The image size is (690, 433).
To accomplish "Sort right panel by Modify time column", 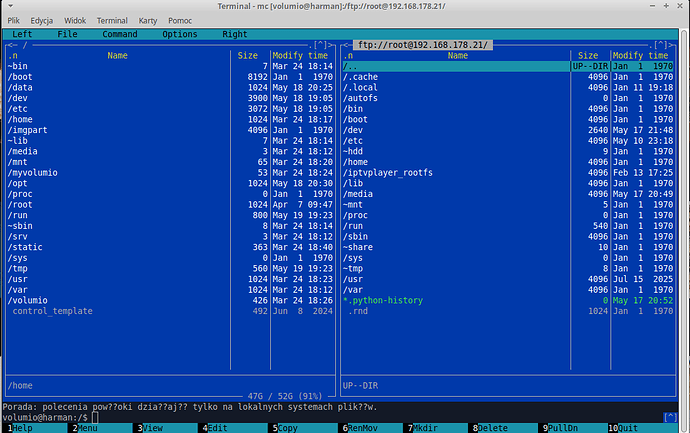I will point(641,55).
